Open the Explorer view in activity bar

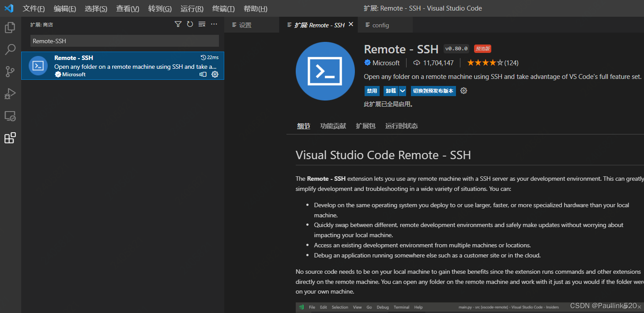[x=10, y=28]
